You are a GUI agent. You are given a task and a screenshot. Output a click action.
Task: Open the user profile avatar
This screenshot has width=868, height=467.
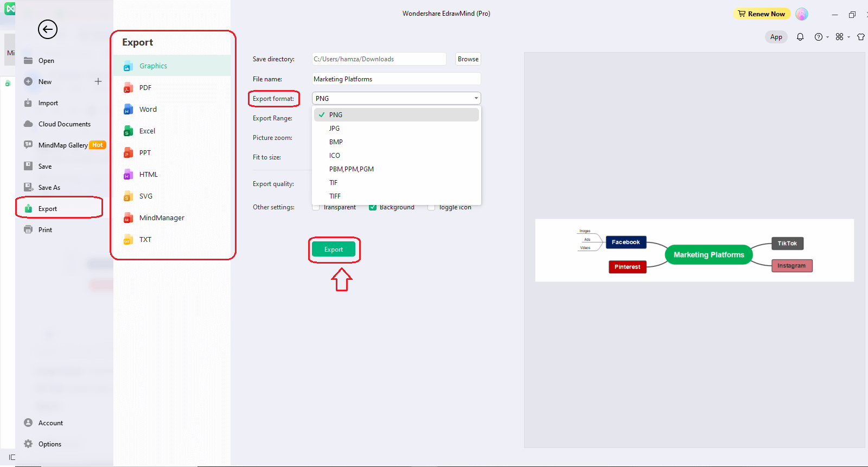(x=802, y=14)
